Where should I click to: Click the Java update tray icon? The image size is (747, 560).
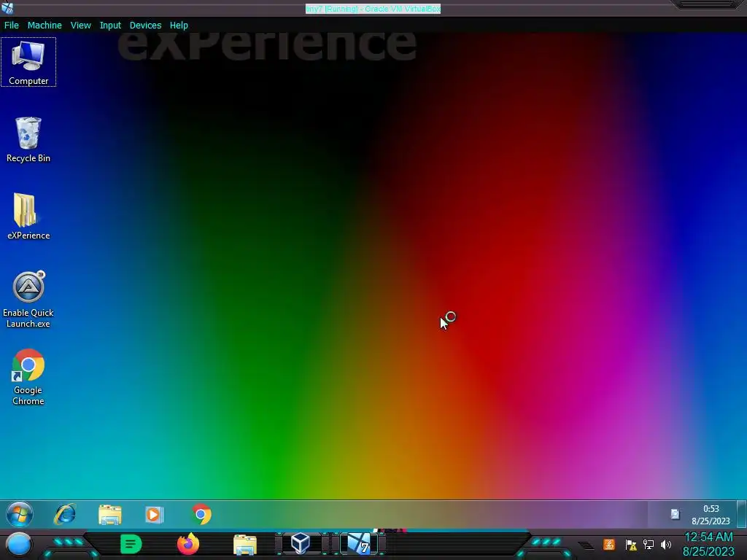(609, 544)
